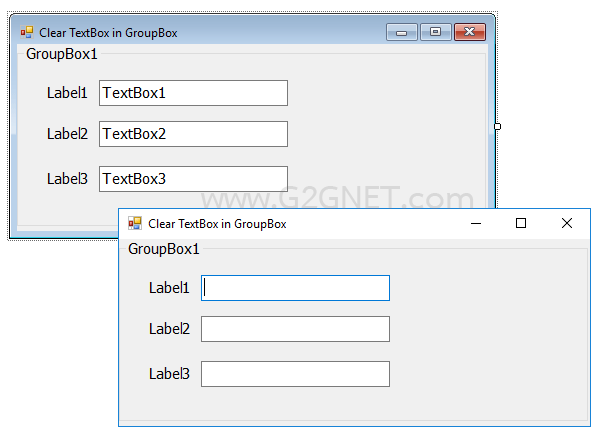Maximize the front Clear TextBox window
Image resolution: width=606 pixels, height=444 pixels.
pyautogui.click(x=521, y=223)
